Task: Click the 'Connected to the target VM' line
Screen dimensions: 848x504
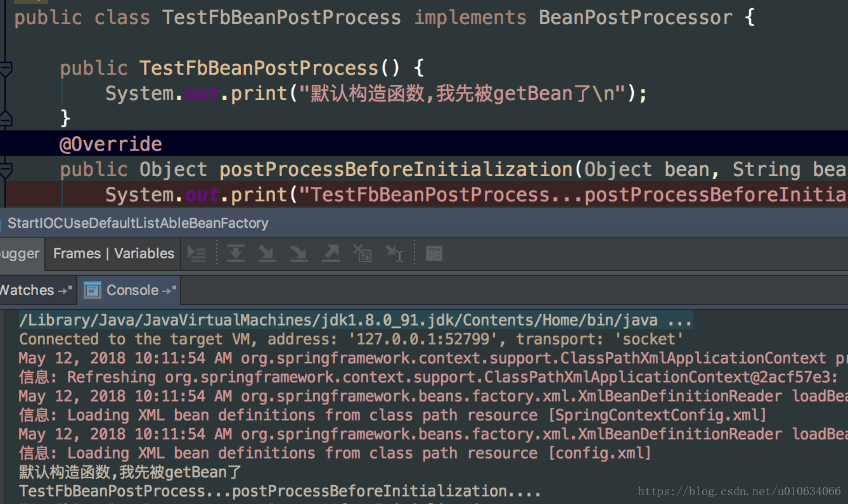Action: [351, 339]
